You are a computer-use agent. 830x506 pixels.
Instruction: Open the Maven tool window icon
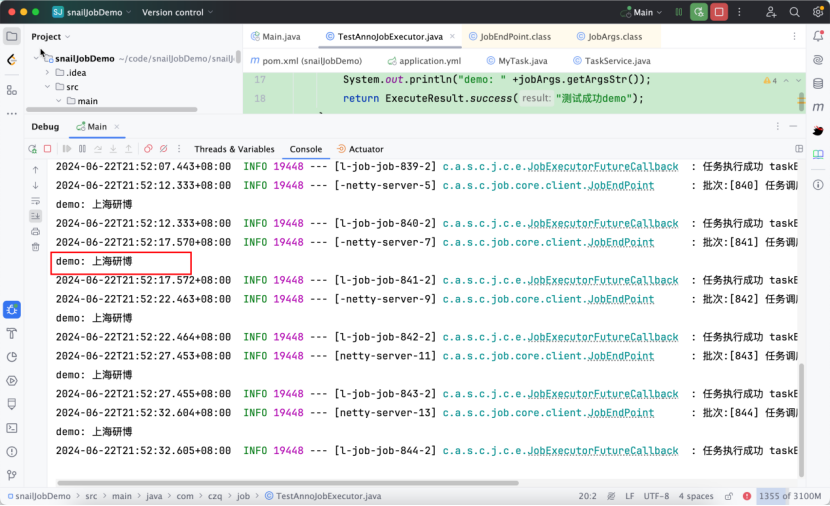point(818,107)
